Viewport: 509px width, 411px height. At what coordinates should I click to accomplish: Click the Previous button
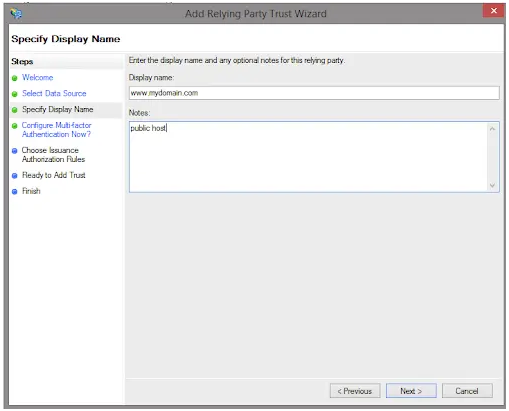coord(355,391)
